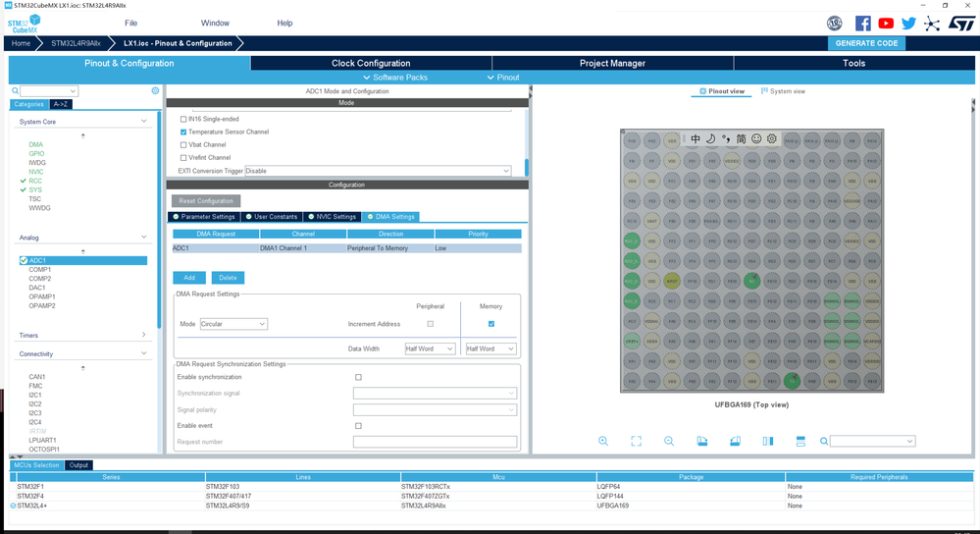
Task: Open EXTI Conversion Trigger dropdown
Action: (x=378, y=171)
